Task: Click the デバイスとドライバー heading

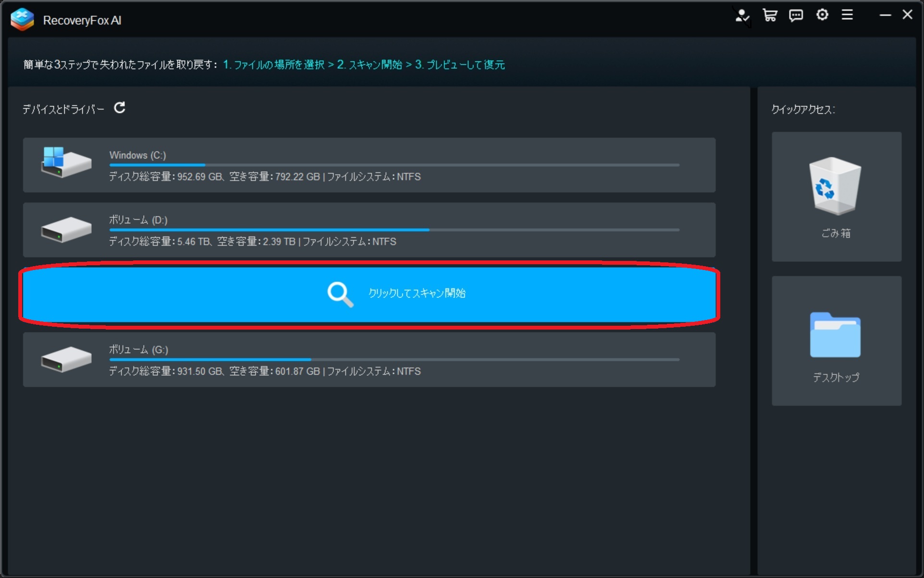Action: (63, 110)
